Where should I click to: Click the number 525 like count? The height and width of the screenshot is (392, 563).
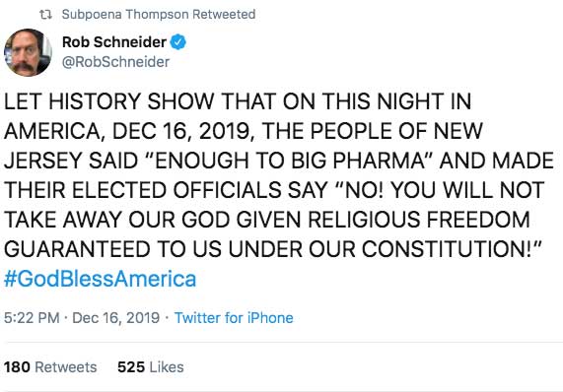point(131,367)
